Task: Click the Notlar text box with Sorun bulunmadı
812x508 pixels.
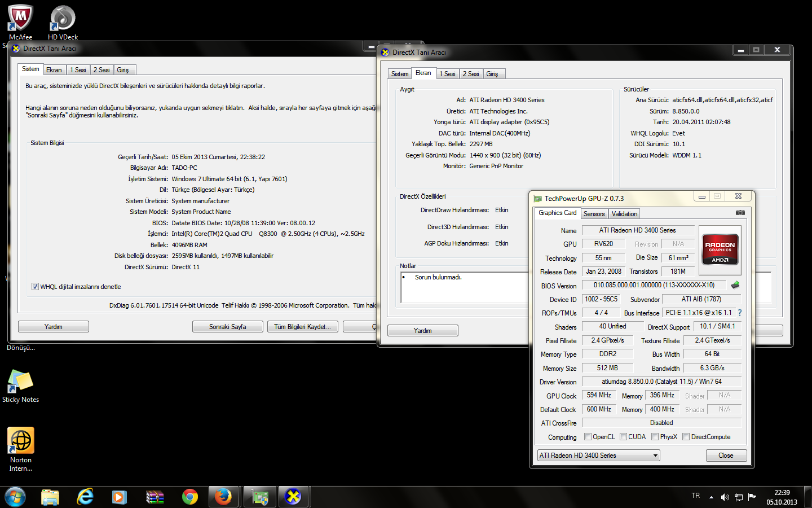Action: click(x=464, y=287)
